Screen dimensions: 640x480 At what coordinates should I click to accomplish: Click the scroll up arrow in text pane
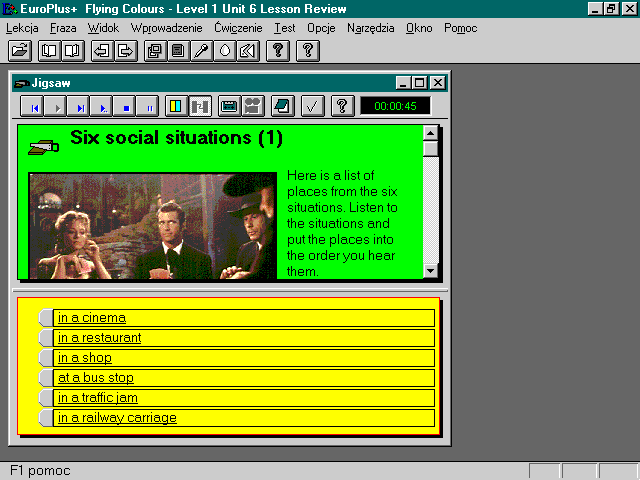tap(431, 133)
